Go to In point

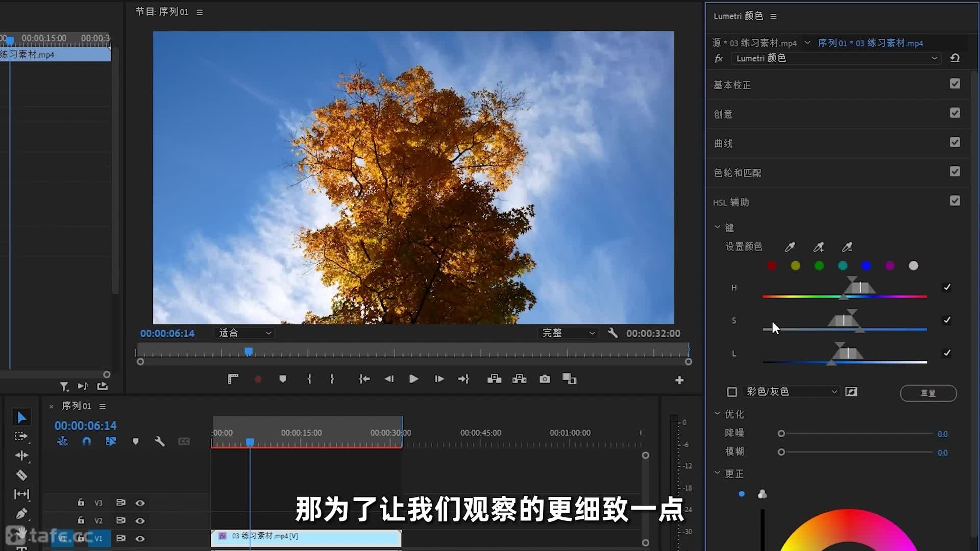coord(364,379)
